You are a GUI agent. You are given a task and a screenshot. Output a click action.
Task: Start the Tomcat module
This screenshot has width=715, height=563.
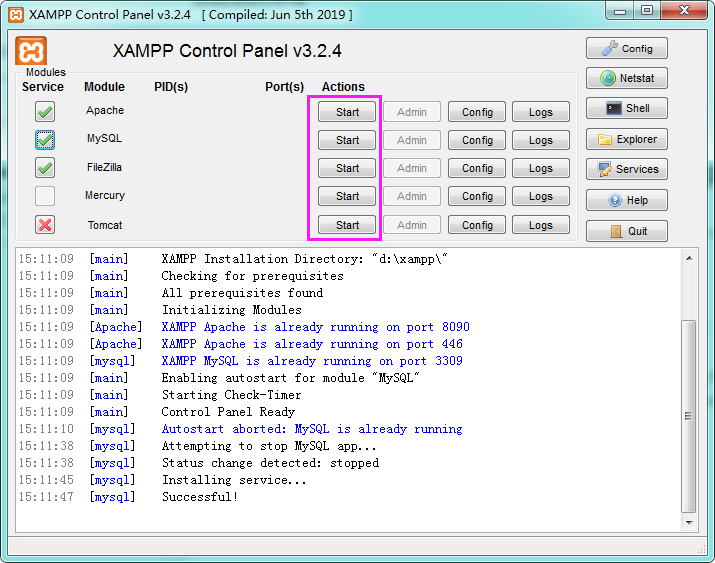pyautogui.click(x=347, y=225)
